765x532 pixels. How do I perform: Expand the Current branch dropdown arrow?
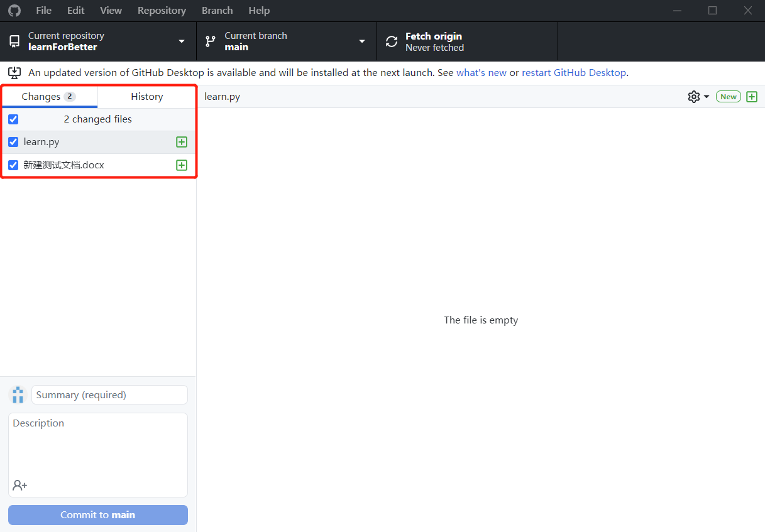[x=362, y=41]
